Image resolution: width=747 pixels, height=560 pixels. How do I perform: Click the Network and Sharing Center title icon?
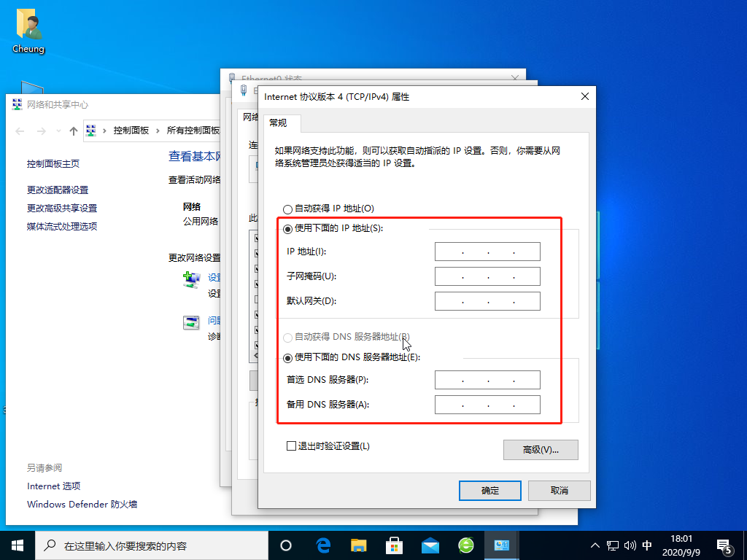click(18, 104)
